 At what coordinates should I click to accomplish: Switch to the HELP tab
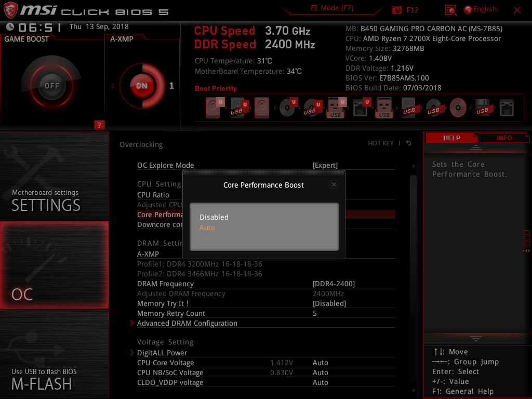[x=451, y=138]
